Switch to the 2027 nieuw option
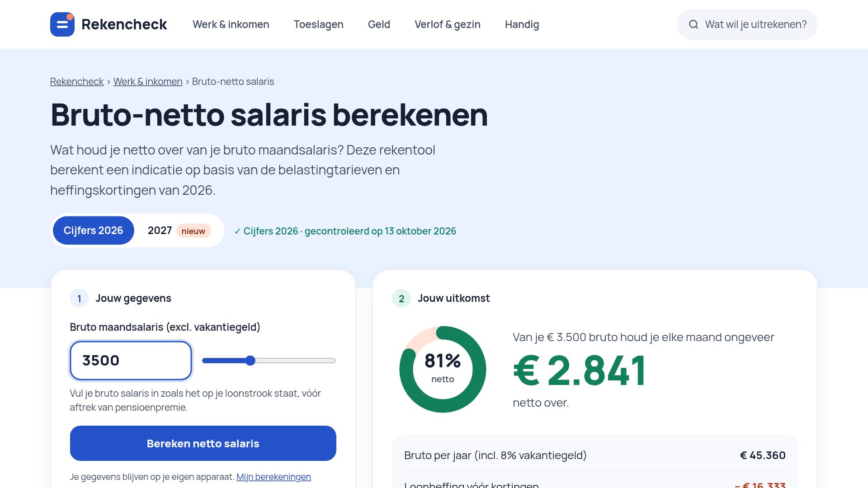This screenshot has height=488, width=868. (179, 230)
